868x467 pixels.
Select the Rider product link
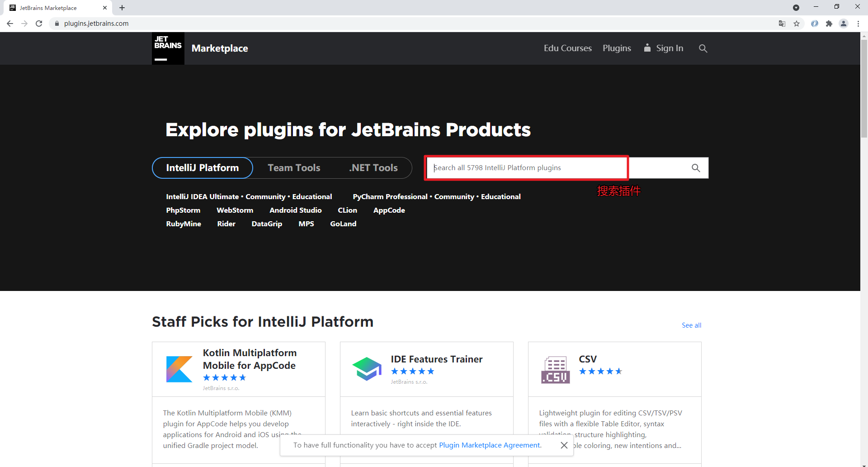tap(226, 224)
